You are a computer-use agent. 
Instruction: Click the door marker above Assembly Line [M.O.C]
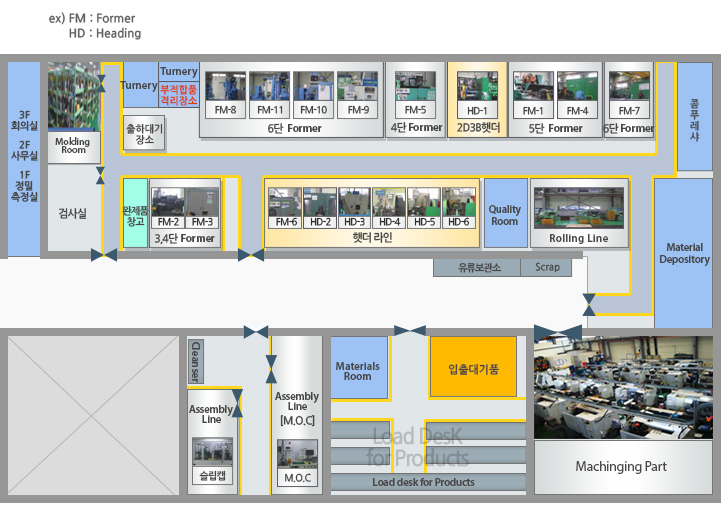(256, 332)
